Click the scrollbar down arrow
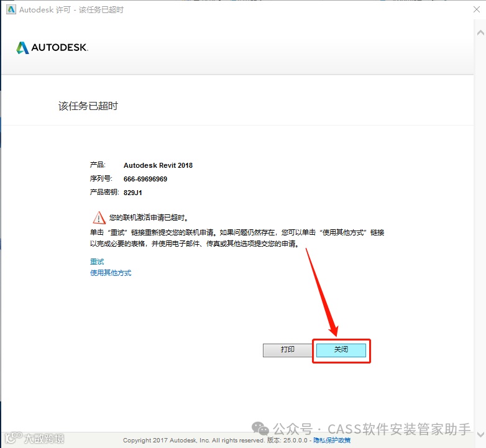The height and width of the screenshot is (448, 486). click(480, 434)
